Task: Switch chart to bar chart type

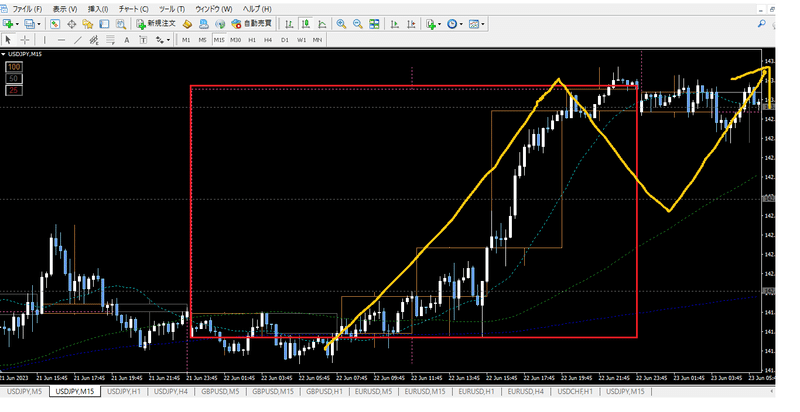Action: [289, 24]
